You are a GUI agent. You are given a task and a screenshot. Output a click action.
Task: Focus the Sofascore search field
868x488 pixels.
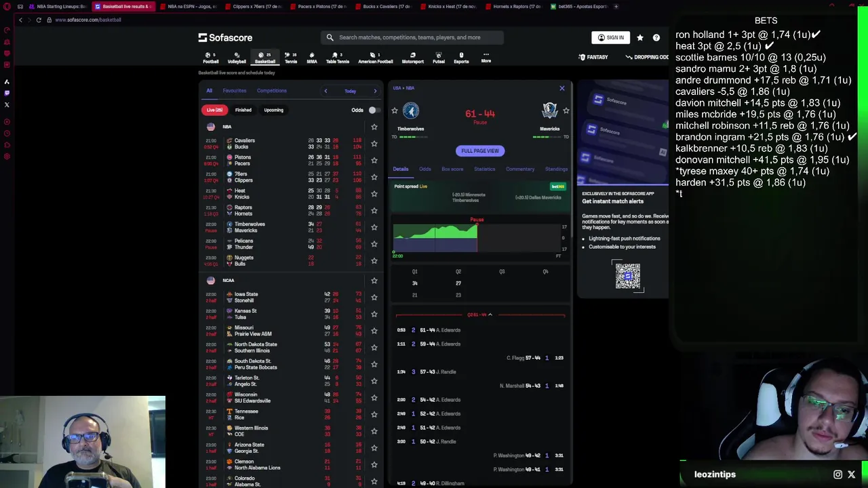(412, 37)
